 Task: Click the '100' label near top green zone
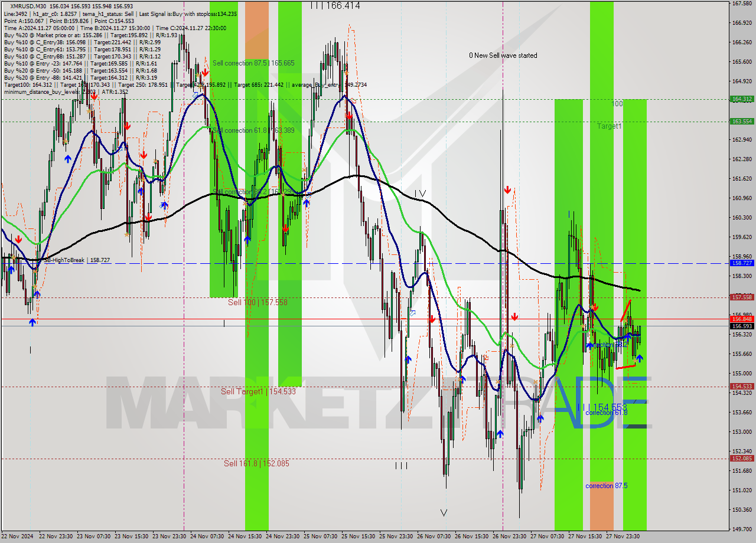(x=617, y=103)
